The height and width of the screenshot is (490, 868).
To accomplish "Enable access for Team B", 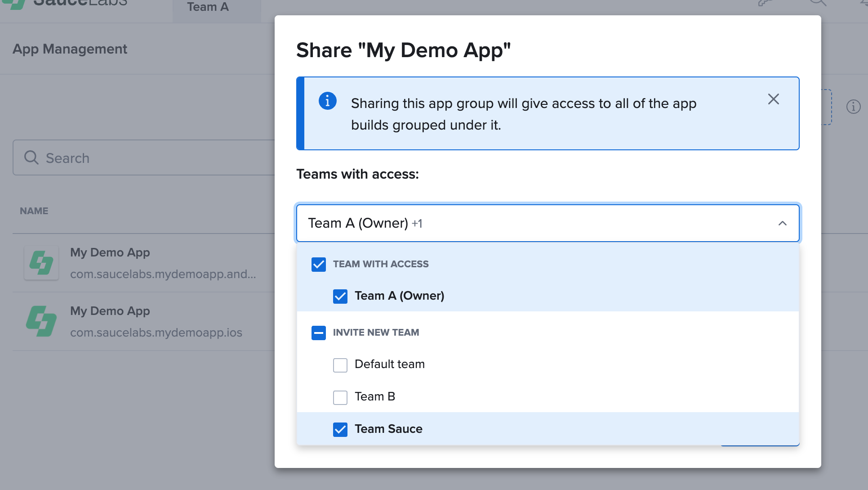I will [340, 397].
